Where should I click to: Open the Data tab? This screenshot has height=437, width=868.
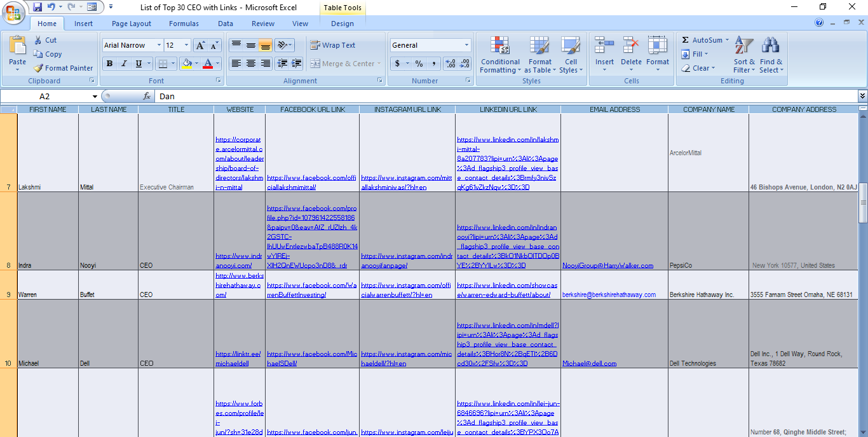pos(226,24)
